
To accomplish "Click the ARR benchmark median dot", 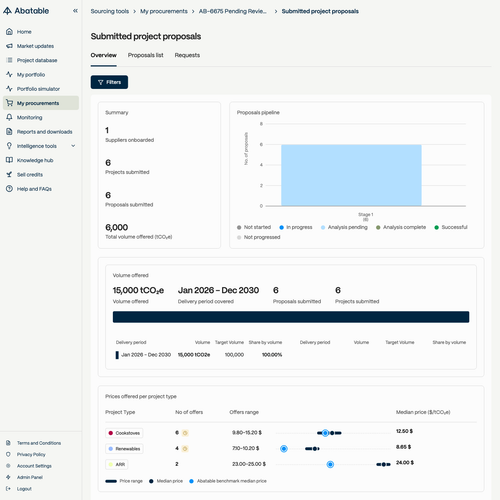I will [330, 464].
